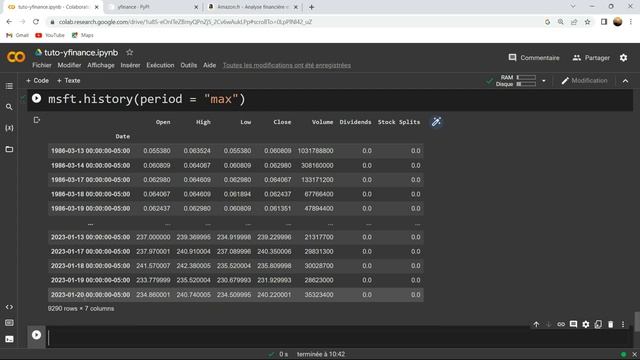This screenshot has height=360, width=640.
Task: Add a comment to the cell
Action: [573, 324]
